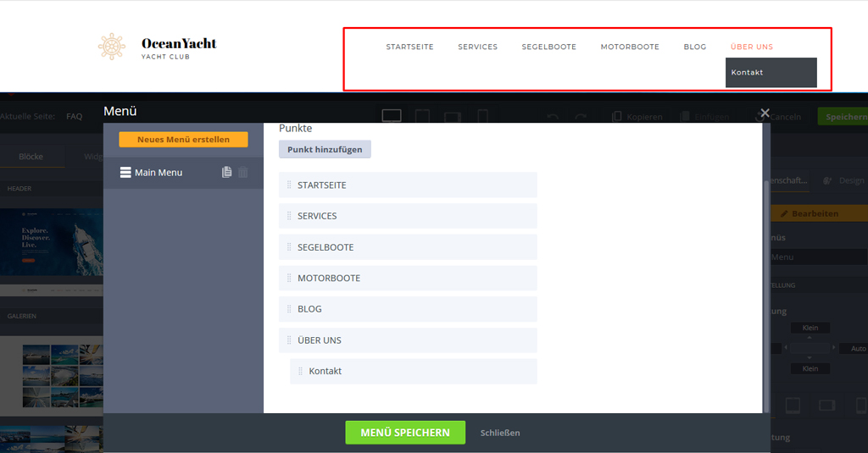Open SEGELBOOTE in the site navigation
Screen dimensions: 868x453
[x=548, y=47]
